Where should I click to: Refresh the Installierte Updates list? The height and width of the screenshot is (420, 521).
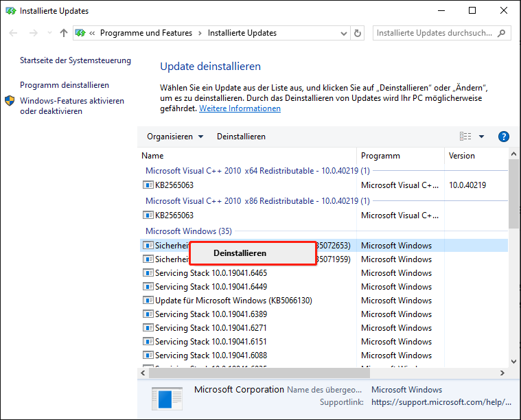(357, 33)
